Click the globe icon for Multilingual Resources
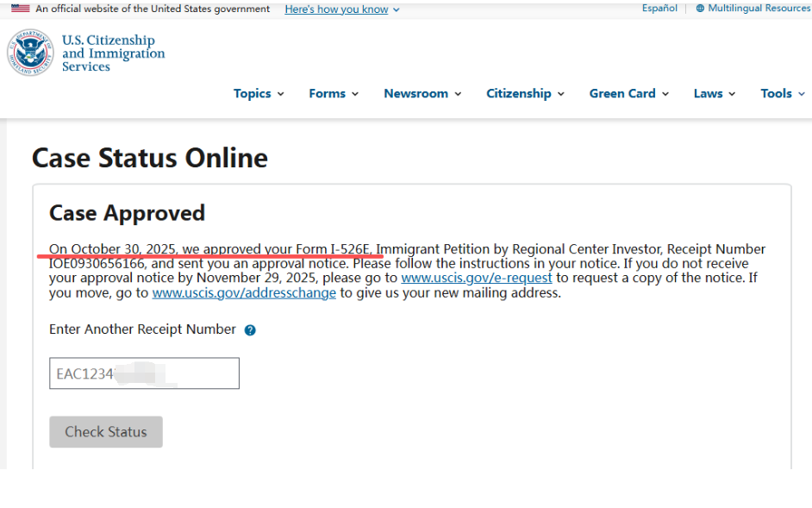 [x=700, y=9]
